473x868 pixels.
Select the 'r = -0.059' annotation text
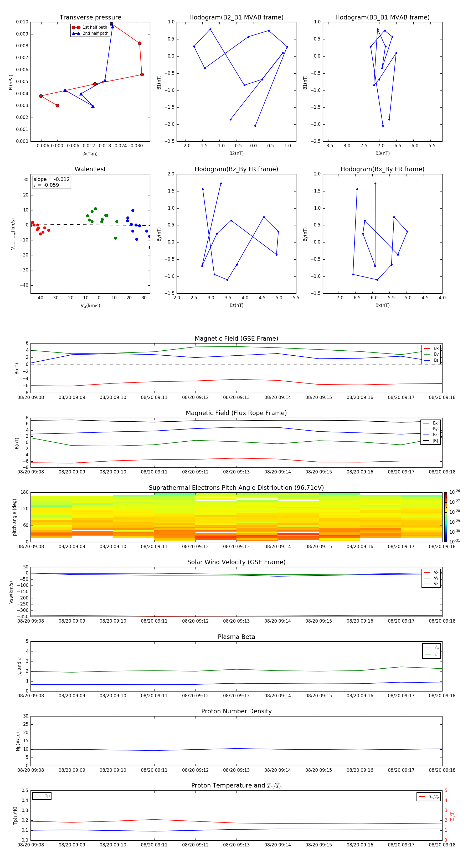(47, 185)
